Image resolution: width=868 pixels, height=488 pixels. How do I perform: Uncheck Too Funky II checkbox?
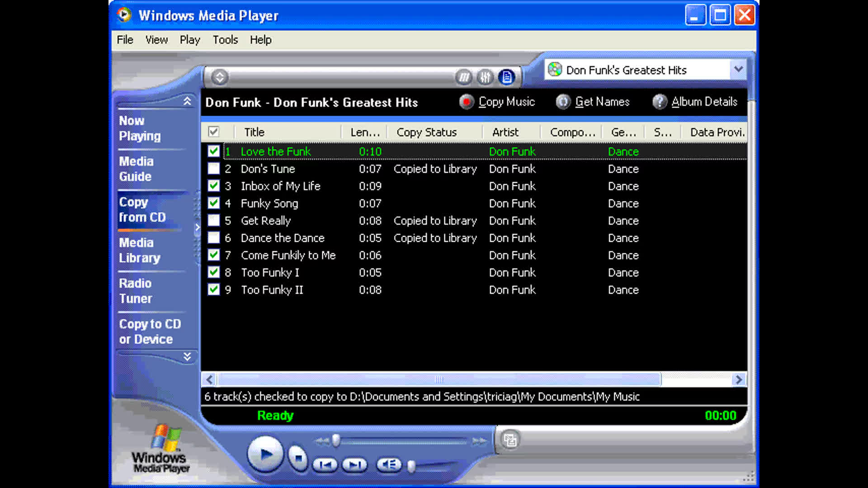click(213, 290)
